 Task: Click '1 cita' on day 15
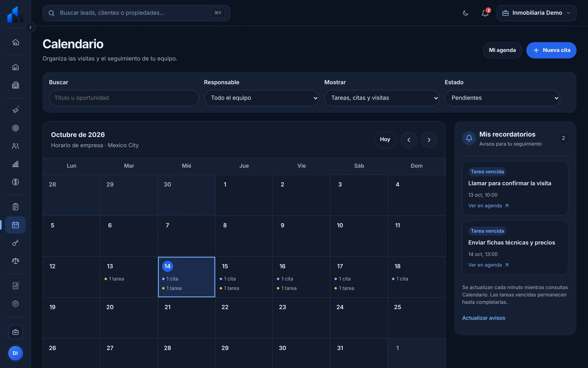228,279
